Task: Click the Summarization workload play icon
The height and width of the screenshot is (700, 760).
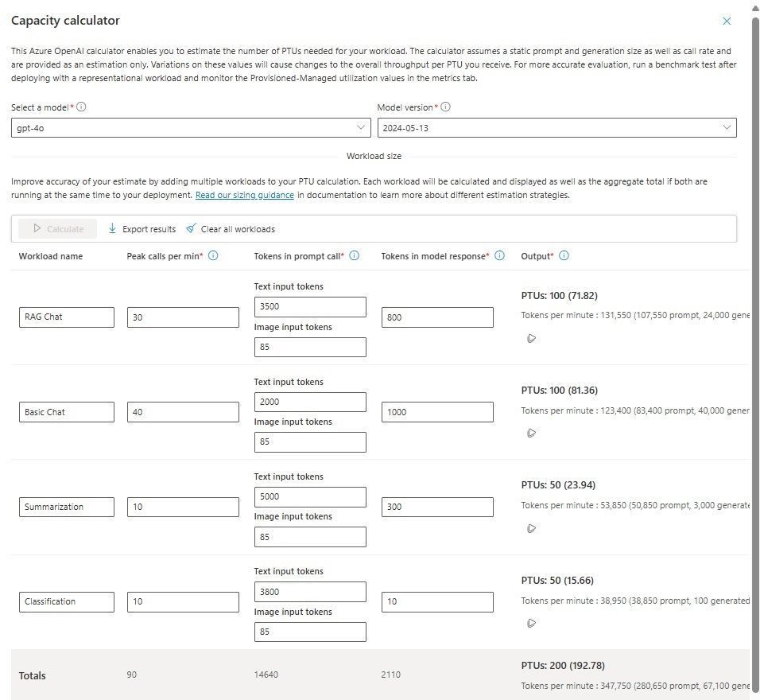Action: point(531,528)
